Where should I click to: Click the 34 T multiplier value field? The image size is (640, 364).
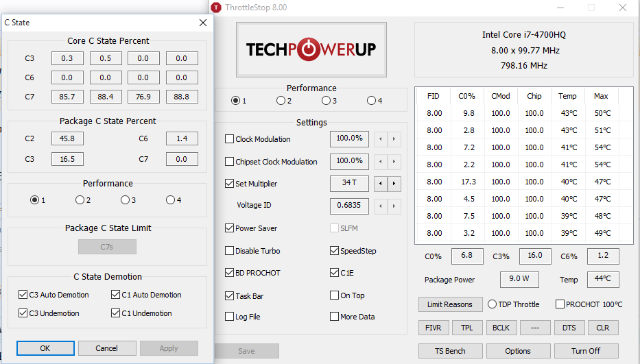349,184
